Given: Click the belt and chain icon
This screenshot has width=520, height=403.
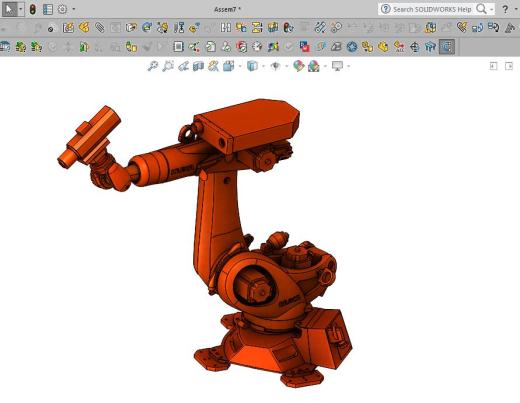Looking at the screenshot, I should [320, 27].
